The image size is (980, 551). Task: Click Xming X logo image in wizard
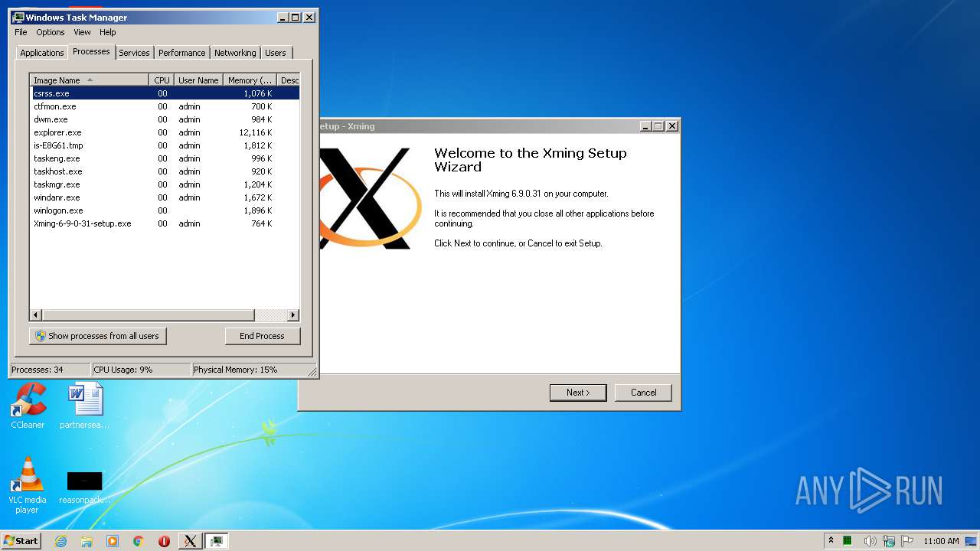tap(371, 197)
